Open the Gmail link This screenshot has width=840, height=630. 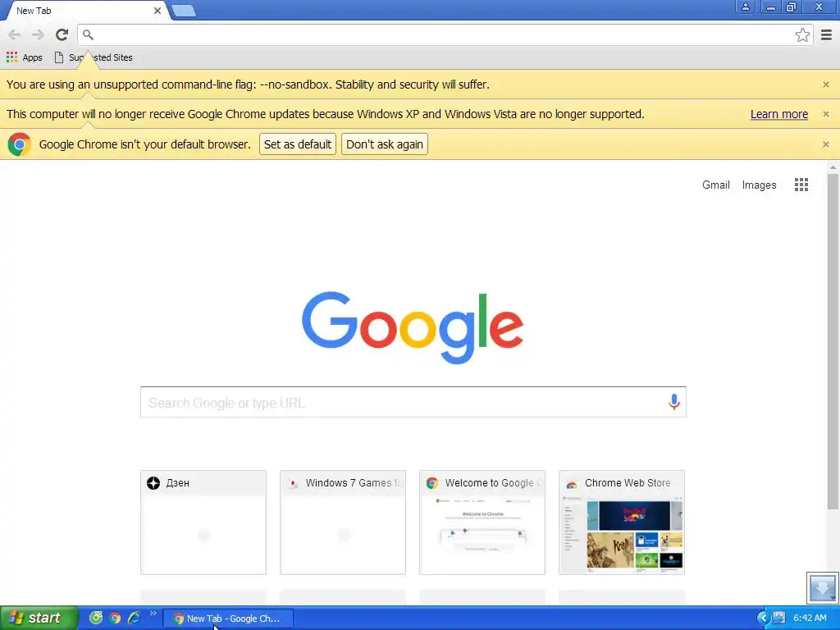tap(715, 185)
